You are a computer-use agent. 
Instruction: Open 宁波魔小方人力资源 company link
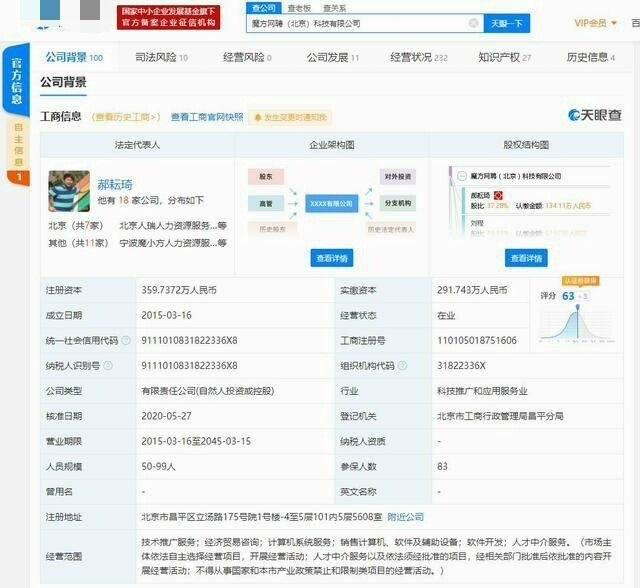coord(173,243)
